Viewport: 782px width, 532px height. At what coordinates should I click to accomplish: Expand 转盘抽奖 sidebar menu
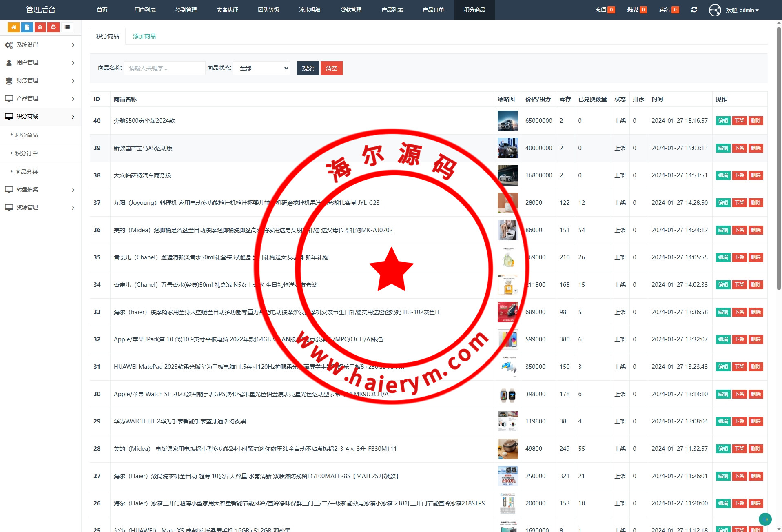click(x=40, y=189)
